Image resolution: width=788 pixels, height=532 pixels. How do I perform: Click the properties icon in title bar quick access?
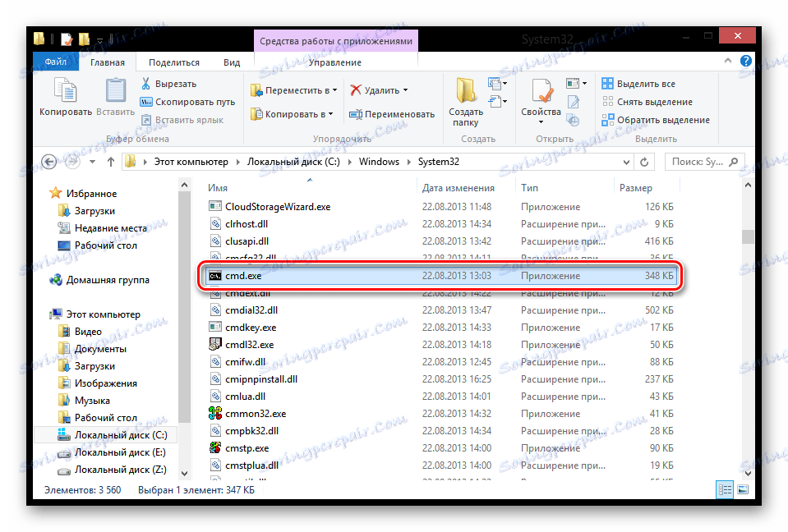click(x=67, y=39)
